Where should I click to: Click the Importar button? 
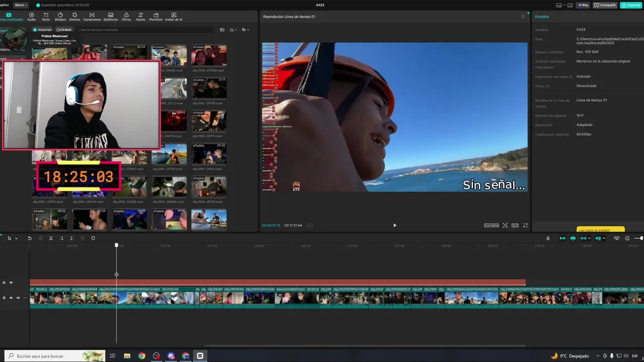click(x=42, y=30)
